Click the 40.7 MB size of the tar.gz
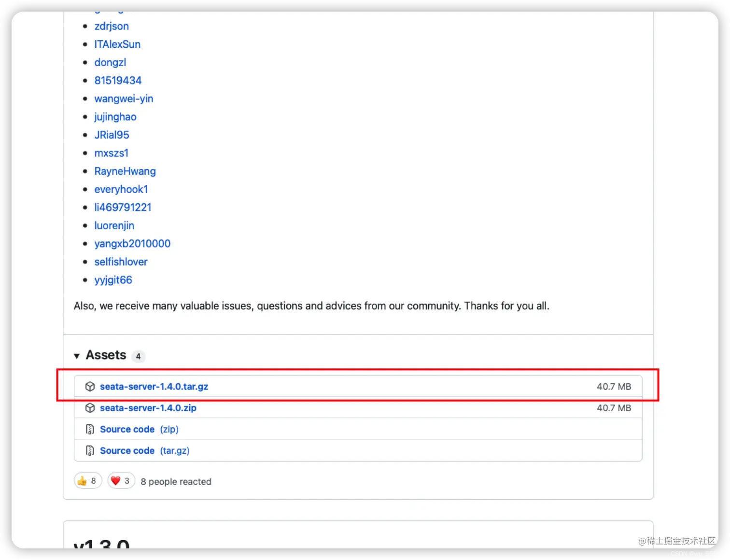730x560 pixels. pos(614,387)
